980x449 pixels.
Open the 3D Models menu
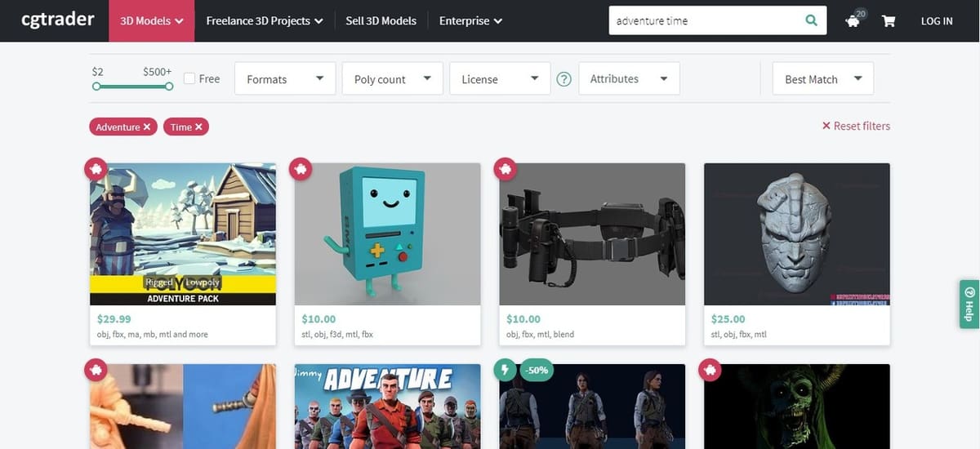pos(151,20)
